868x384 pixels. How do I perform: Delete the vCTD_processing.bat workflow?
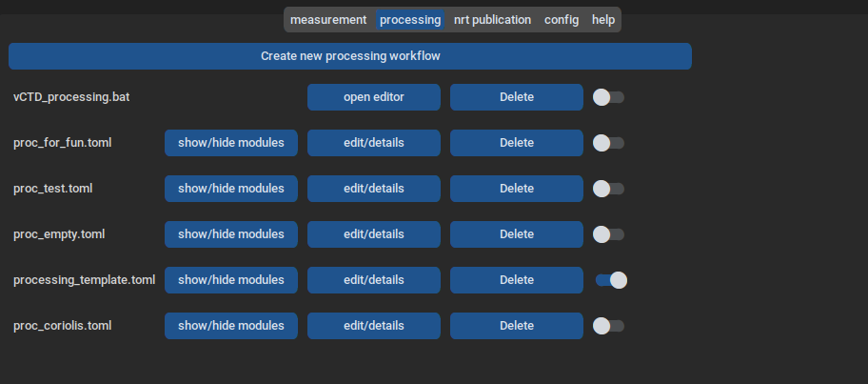(516, 97)
